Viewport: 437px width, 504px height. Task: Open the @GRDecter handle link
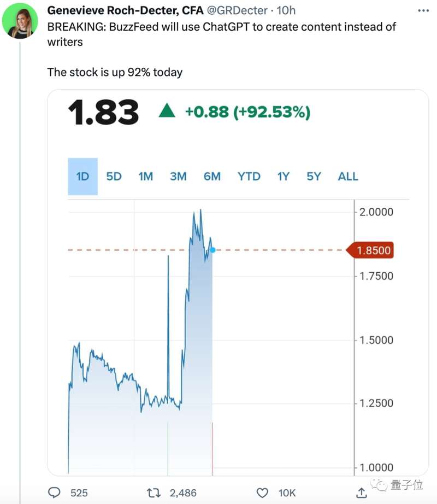[x=237, y=10]
